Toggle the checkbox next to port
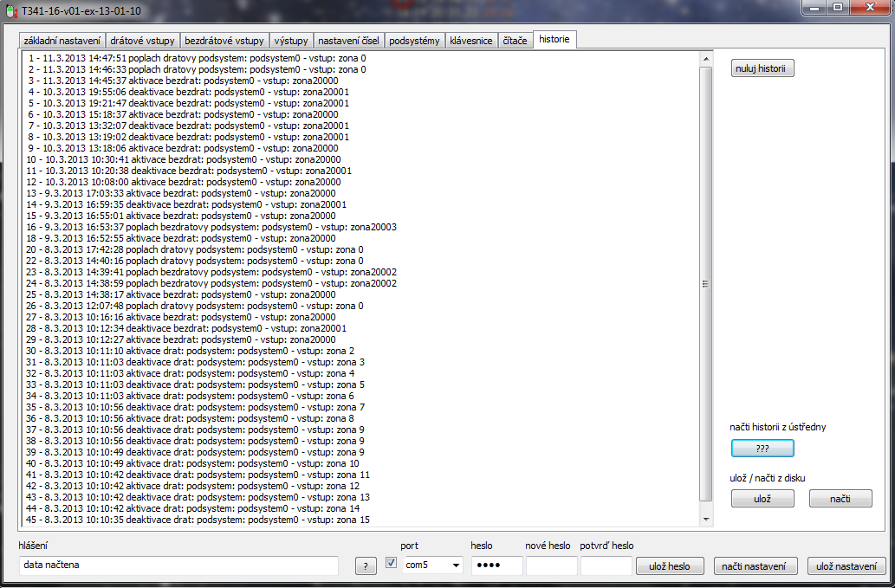 [x=391, y=563]
